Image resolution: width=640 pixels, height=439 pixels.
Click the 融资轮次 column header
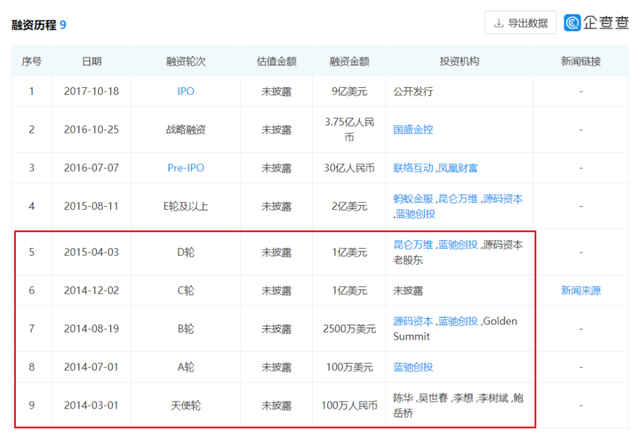186,61
